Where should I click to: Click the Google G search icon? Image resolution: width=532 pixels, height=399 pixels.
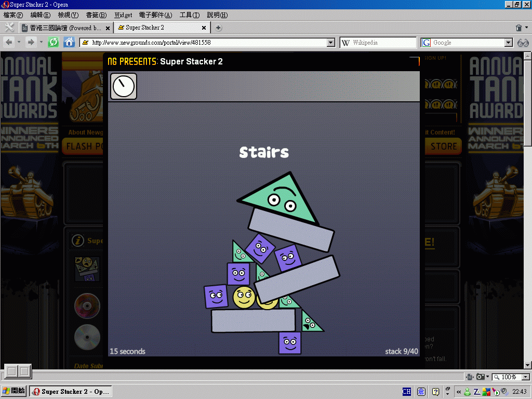[x=427, y=43]
